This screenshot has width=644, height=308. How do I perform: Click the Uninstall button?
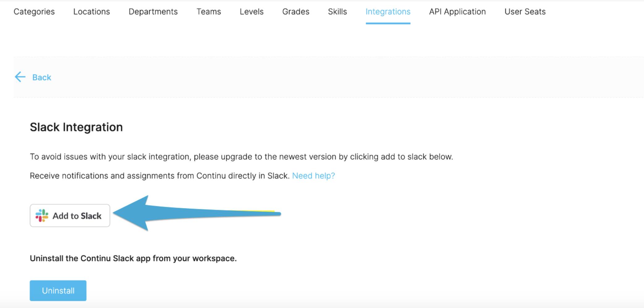coord(58,290)
